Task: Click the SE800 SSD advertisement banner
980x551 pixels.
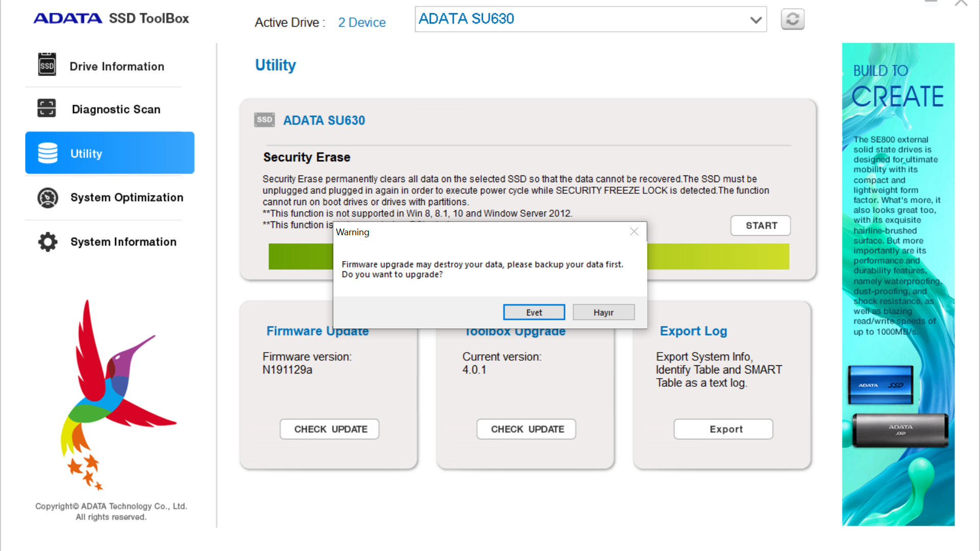Action: (898, 284)
